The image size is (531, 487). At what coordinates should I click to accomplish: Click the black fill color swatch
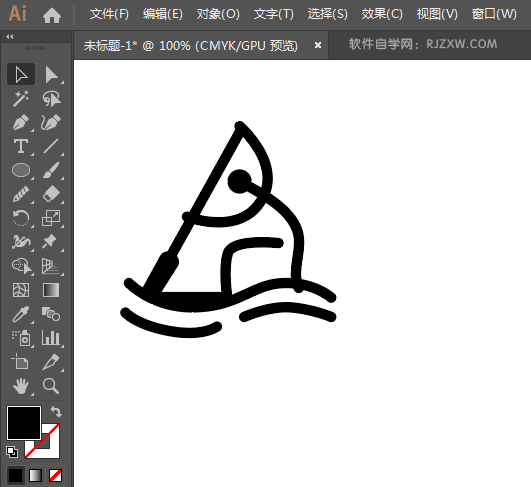pos(24,423)
